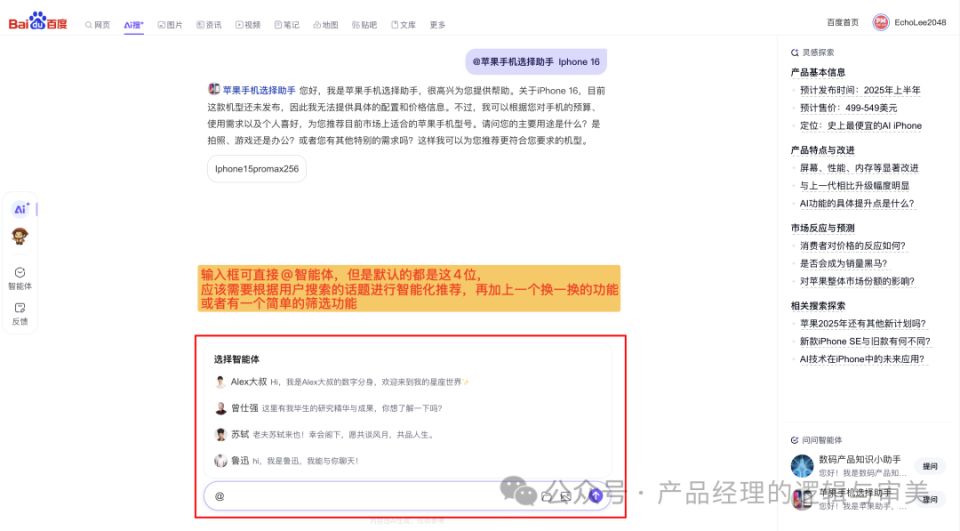Viewport: 960px width, 531px height.
Task: Click the 产品基本信息 heading
Action: (817, 72)
